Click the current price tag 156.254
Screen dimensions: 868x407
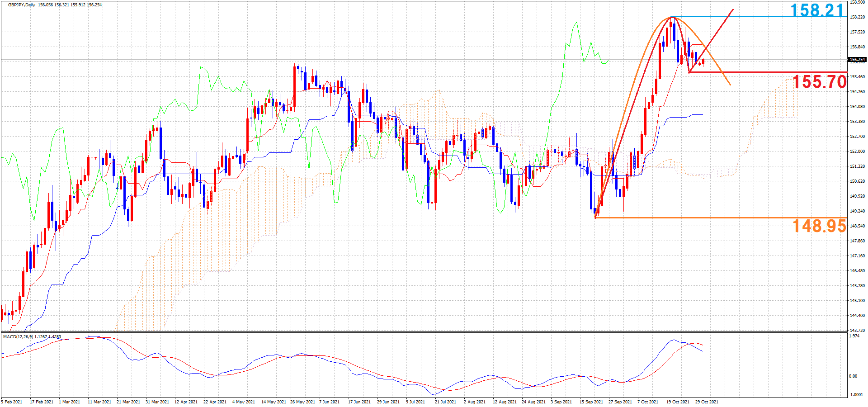(857, 60)
